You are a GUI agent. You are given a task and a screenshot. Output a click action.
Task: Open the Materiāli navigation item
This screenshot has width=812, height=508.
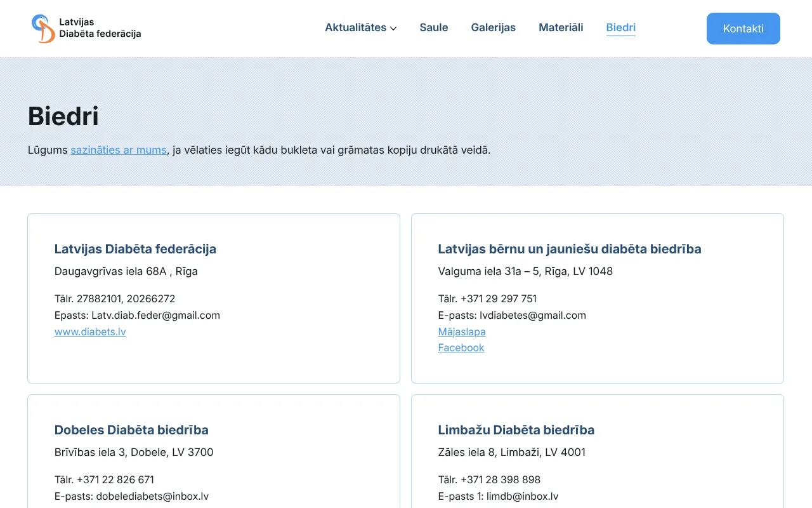pos(561,27)
